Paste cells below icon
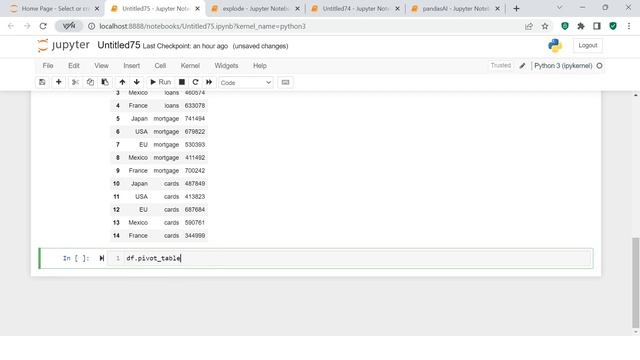This screenshot has width=640, height=360. (x=105, y=82)
